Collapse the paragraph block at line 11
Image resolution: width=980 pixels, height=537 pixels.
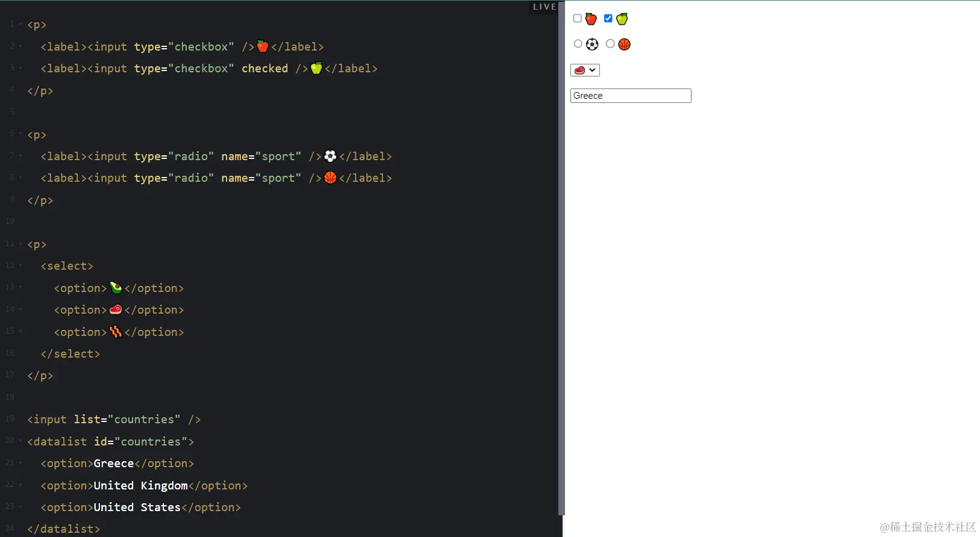(x=20, y=244)
